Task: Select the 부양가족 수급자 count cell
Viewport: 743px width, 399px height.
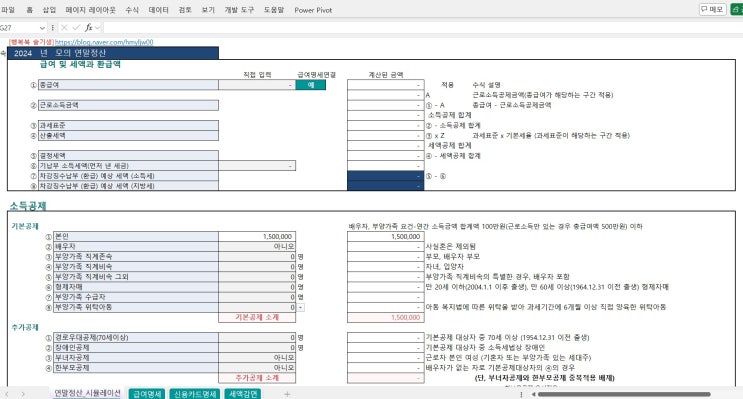Action: pyautogui.click(x=257, y=297)
